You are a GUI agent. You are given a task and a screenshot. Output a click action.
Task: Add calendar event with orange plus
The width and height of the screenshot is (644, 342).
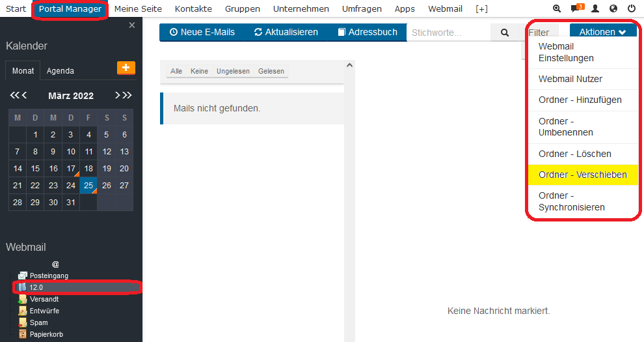pos(126,68)
